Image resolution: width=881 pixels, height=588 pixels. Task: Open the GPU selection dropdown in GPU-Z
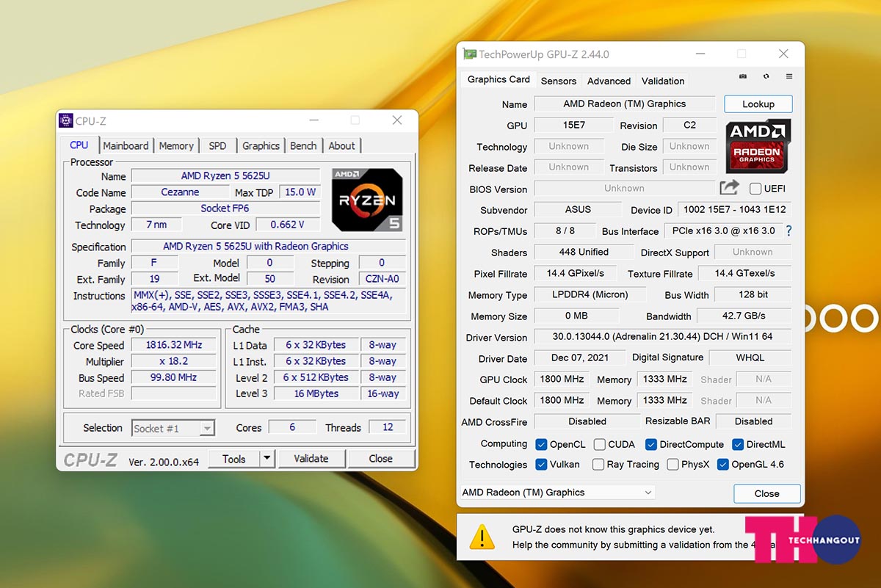point(557,493)
